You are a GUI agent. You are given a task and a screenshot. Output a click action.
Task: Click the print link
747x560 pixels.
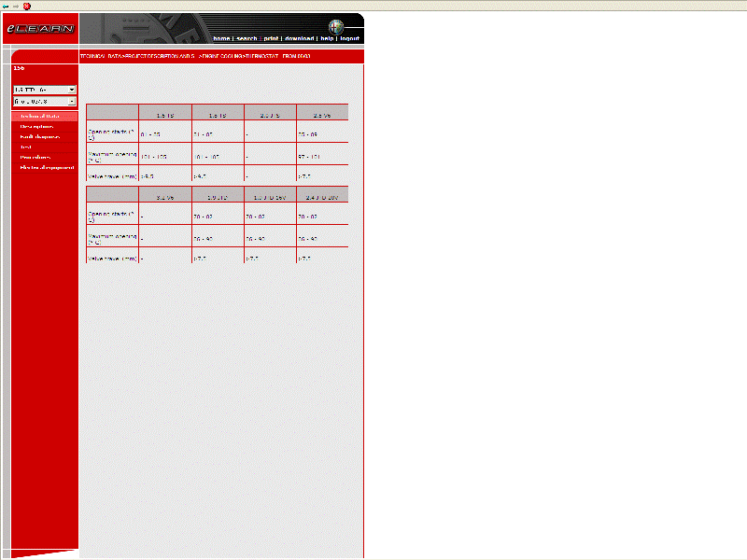coord(271,39)
